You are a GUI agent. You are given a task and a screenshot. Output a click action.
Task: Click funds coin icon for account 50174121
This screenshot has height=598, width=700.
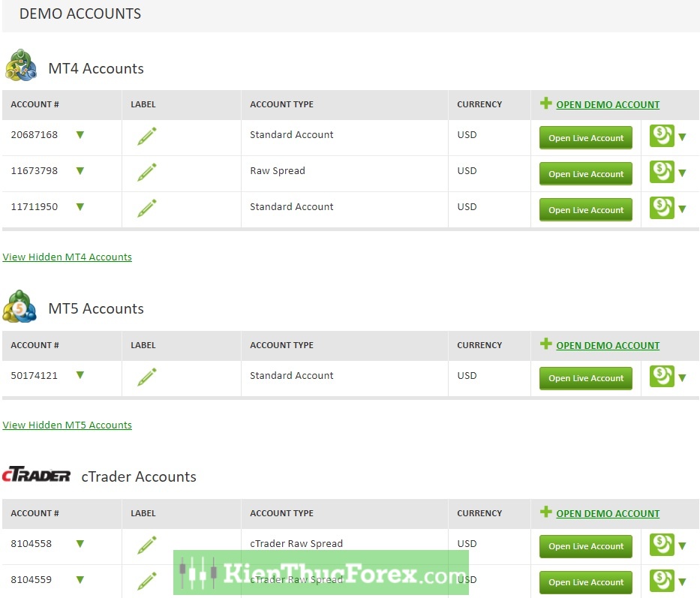point(662,377)
